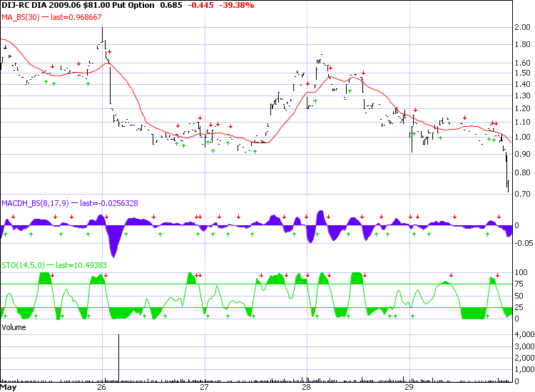Viewport: 535px width, 392px height.
Task: Select the leftmost green arrow in MACD panel
Action: click(6, 234)
